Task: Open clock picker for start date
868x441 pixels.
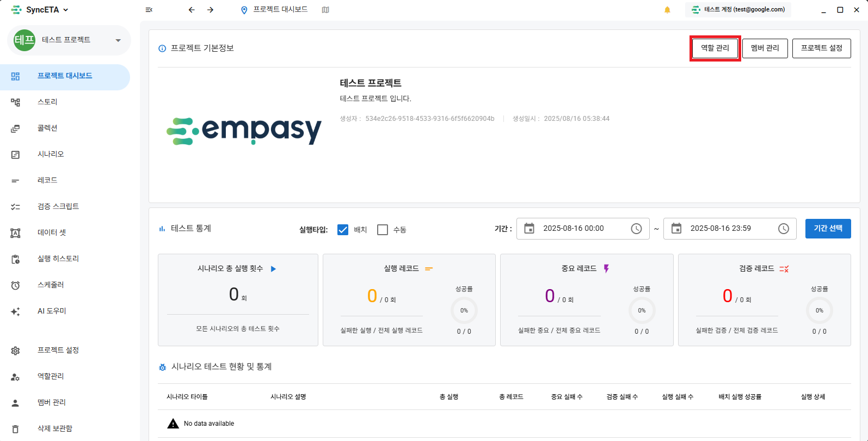Action: pyautogui.click(x=636, y=229)
